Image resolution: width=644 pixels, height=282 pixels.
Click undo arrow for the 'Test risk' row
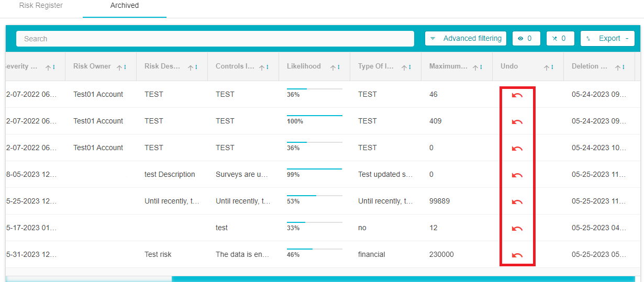coord(517,255)
